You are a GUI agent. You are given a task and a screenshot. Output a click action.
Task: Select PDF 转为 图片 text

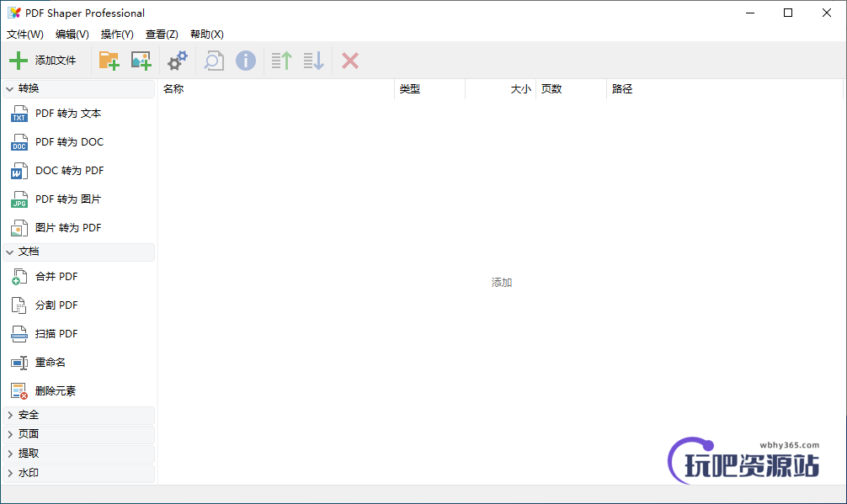pyautogui.click(x=68, y=199)
